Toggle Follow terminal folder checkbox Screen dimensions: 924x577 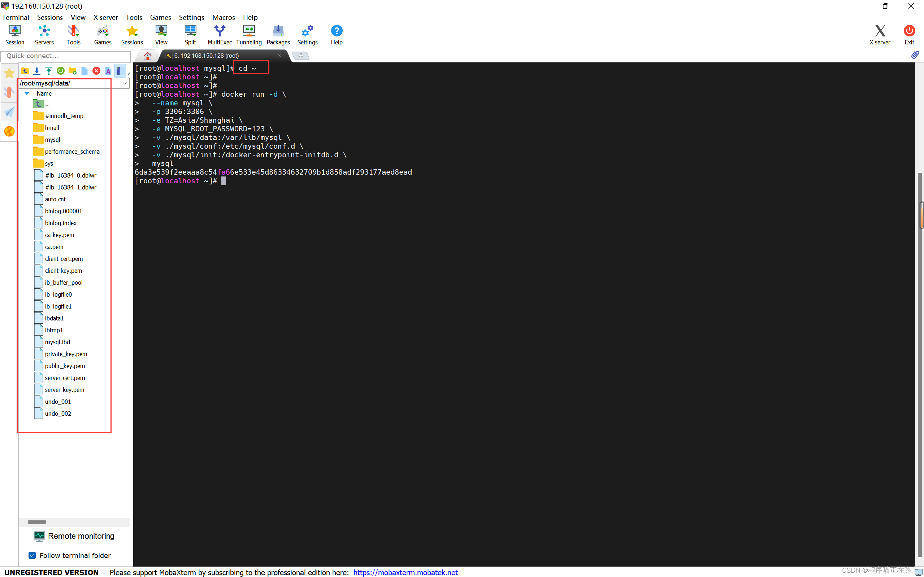[32, 555]
